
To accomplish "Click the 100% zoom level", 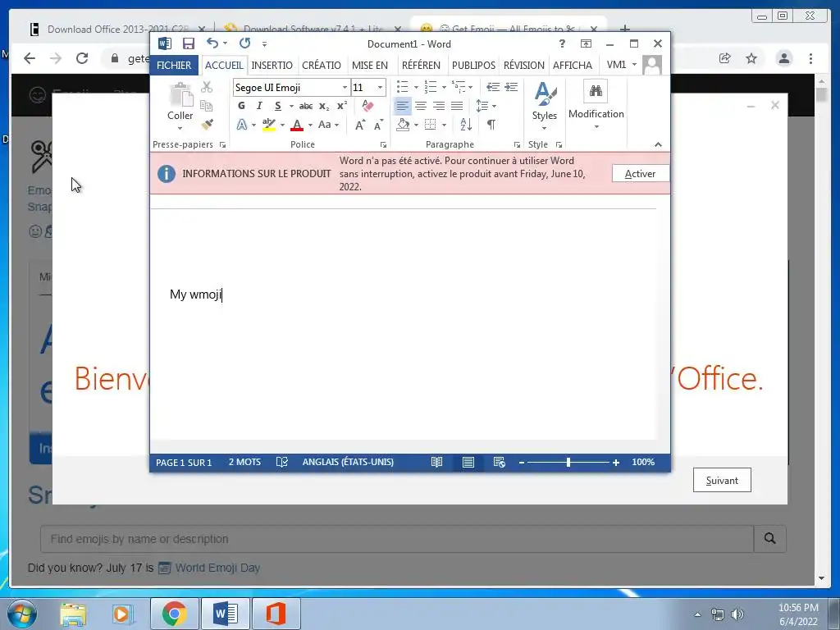I will pos(643,462).
